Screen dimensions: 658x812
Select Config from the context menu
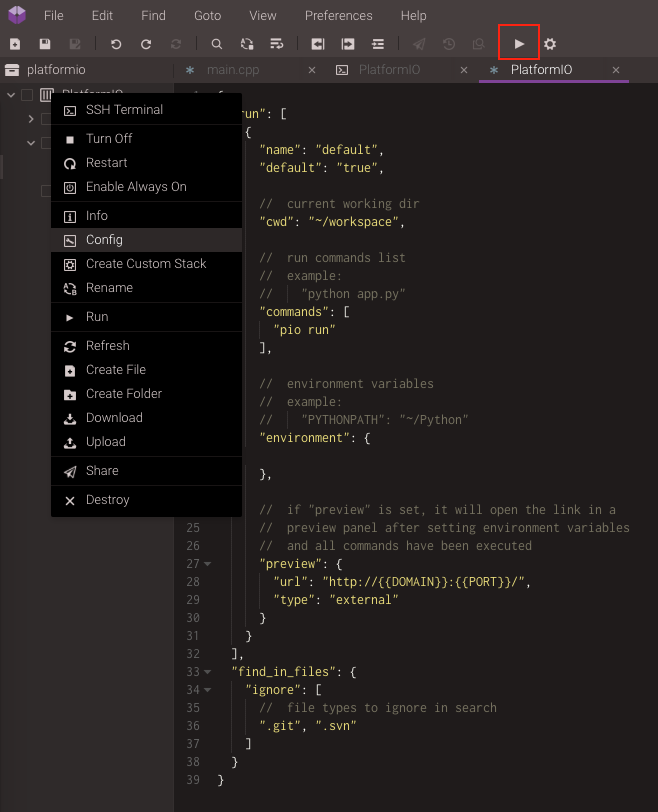(x=104, y=240)
